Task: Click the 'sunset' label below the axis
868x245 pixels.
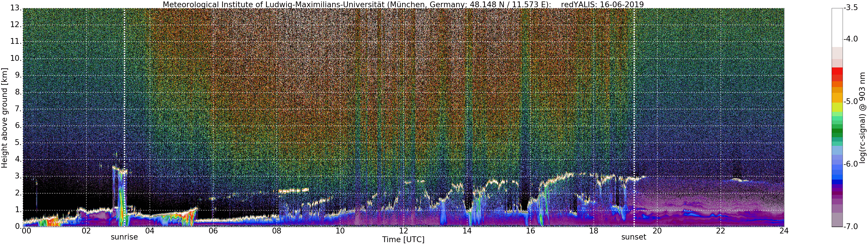Action: (634, 237)
